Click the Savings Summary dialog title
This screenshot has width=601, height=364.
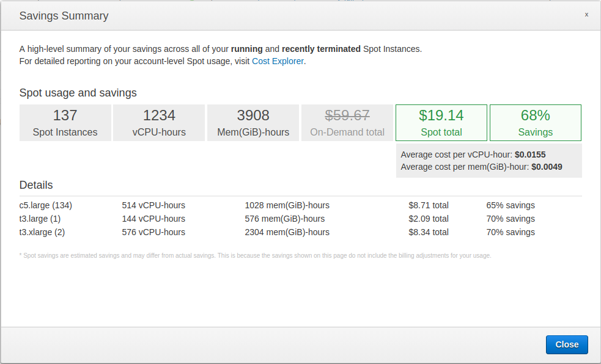[x=64, y=16]
